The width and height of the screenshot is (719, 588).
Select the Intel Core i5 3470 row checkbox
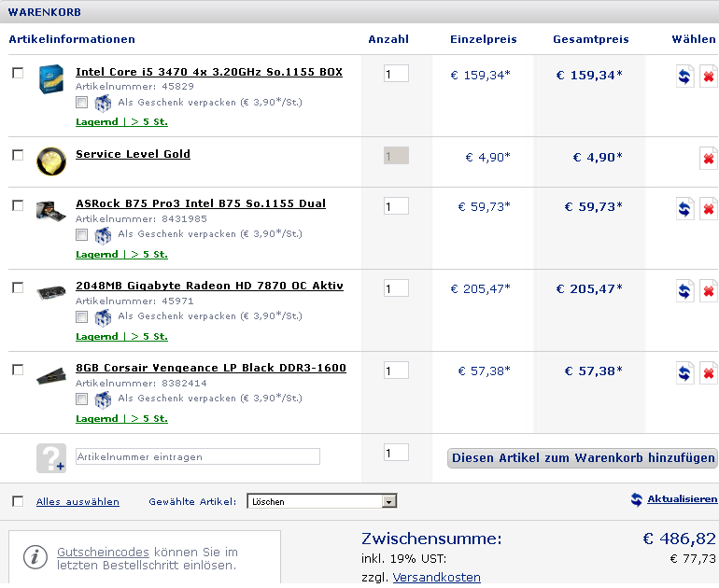click(x=18, y=73)
